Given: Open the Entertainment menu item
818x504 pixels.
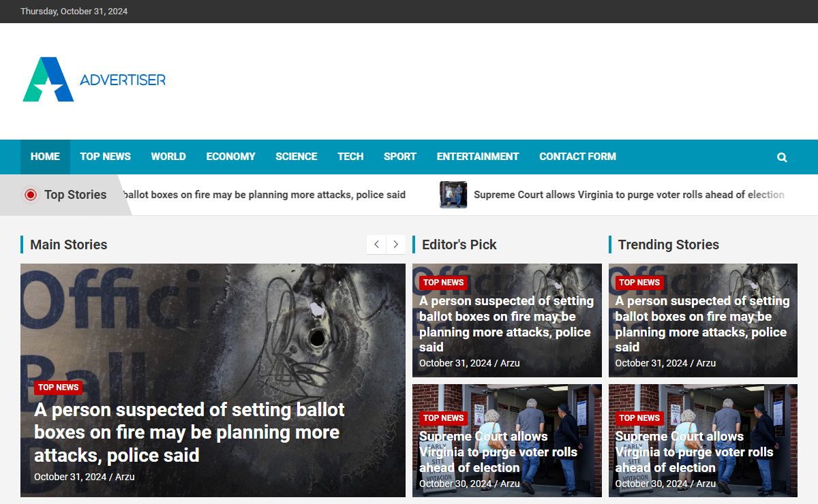Looking at the screenshot, I should [478, 157].
